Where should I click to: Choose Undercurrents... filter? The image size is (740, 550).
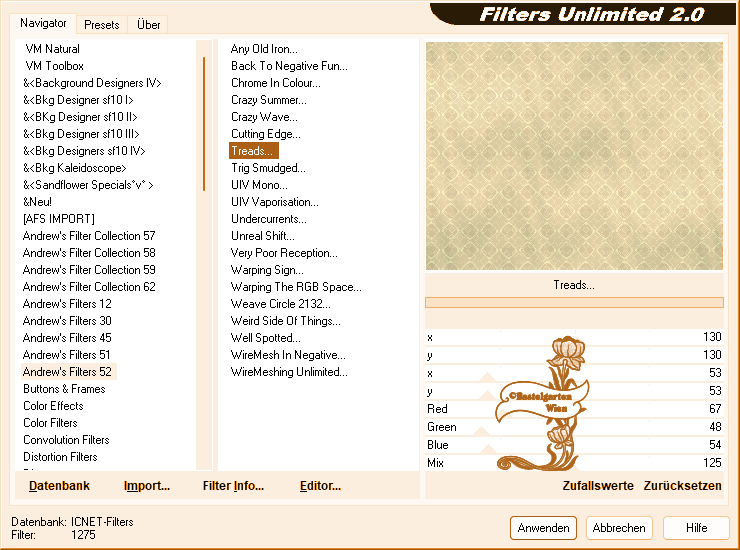coord(269,219)
